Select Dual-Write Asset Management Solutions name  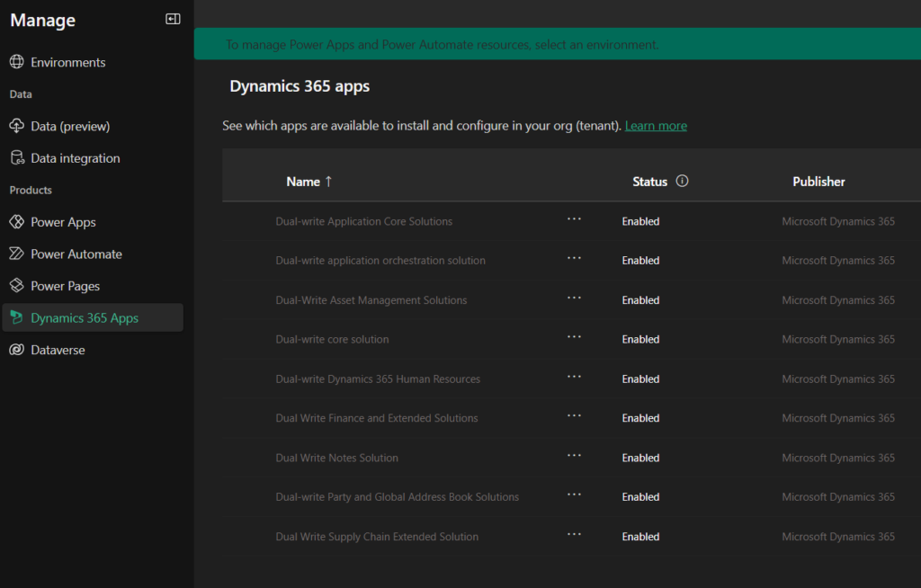point(371,300)
